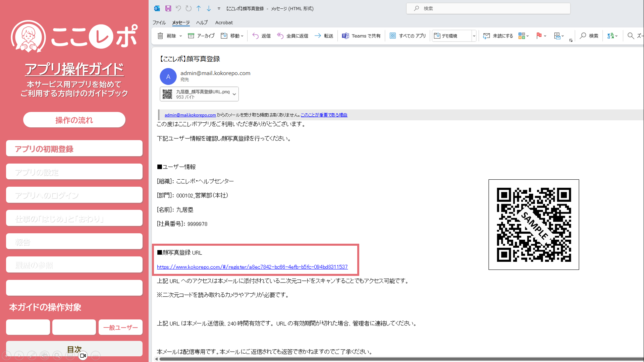Click the Reply (返信) arrow icon
Image resolution: width=644 pixels, height=362 pixels.
tap(256, 36)
